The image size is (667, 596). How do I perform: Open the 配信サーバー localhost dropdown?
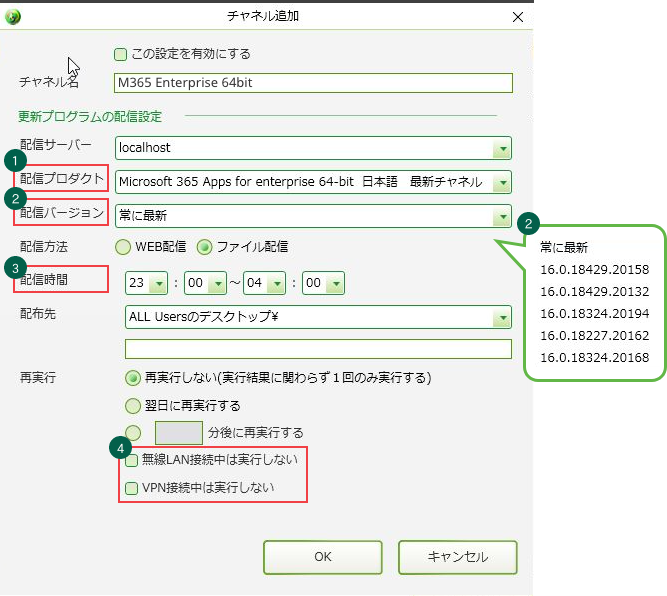[313, 148]
